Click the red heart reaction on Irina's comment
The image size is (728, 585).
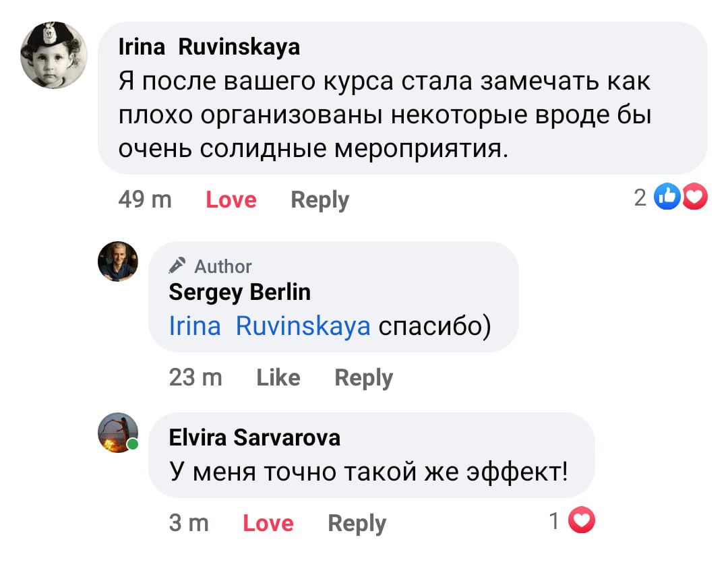pos(695,197)
